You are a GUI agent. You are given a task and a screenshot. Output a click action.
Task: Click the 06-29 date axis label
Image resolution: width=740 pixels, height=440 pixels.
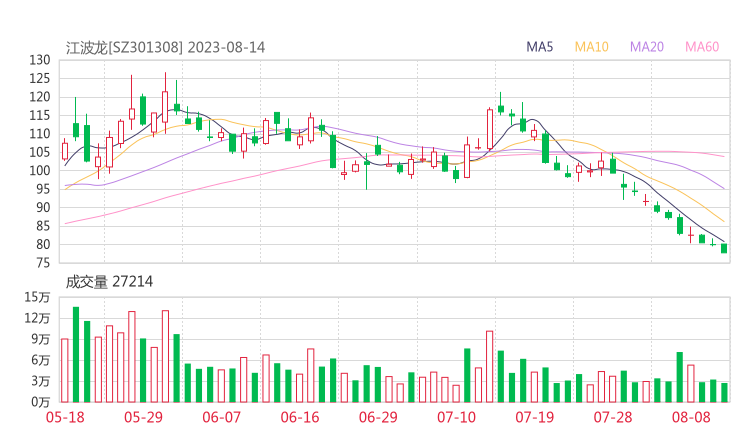(377, 417)
